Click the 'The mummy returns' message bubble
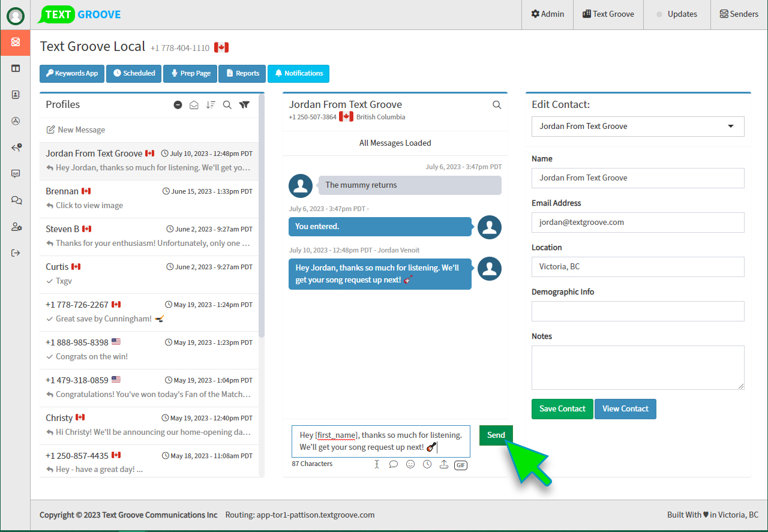The height and width of the screenshot is (532, 768). pos(410,185)
